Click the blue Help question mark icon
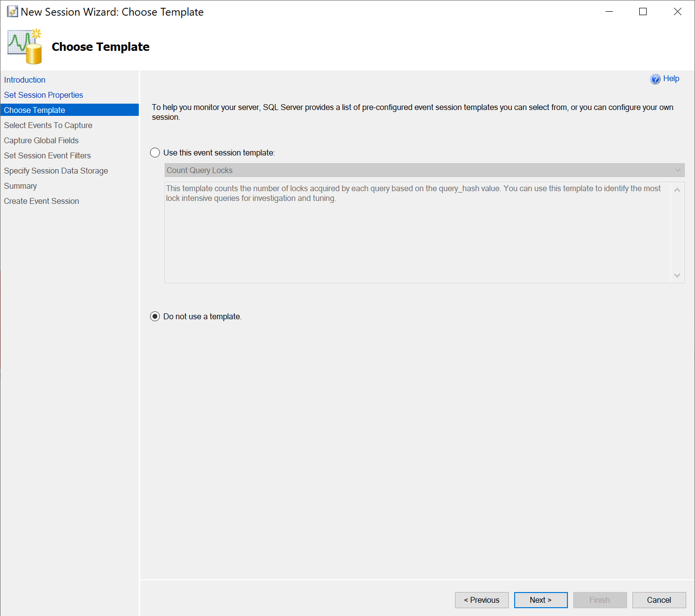695x616 pixels. pos(655,79)
